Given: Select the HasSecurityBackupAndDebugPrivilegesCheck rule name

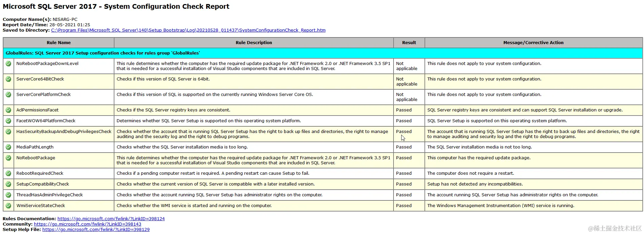Looking at the screenshot, I should (x=64, y=132).
